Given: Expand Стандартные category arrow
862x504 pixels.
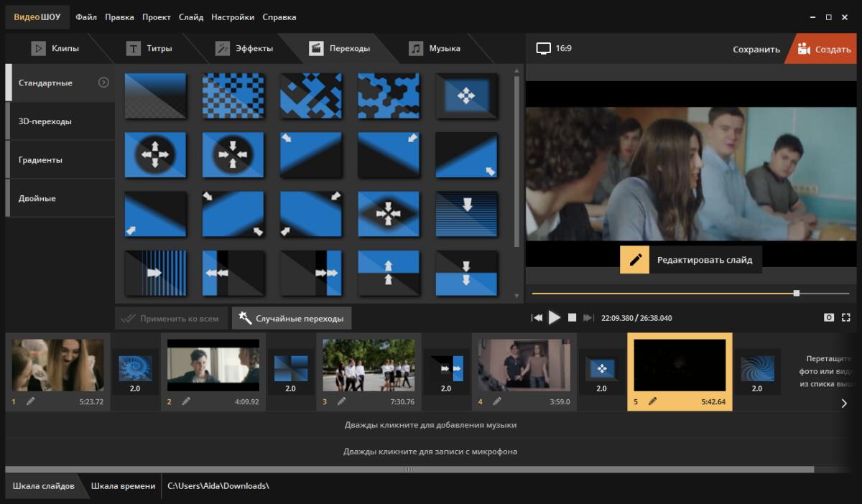Looking at the screenshot, I should (103, 83).
